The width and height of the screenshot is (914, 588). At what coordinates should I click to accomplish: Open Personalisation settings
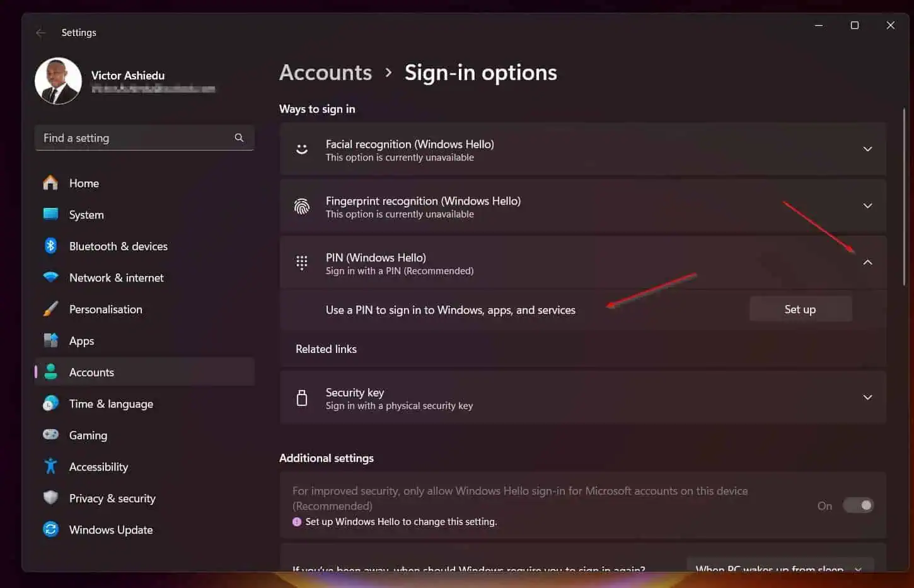[x=144, y=309]
